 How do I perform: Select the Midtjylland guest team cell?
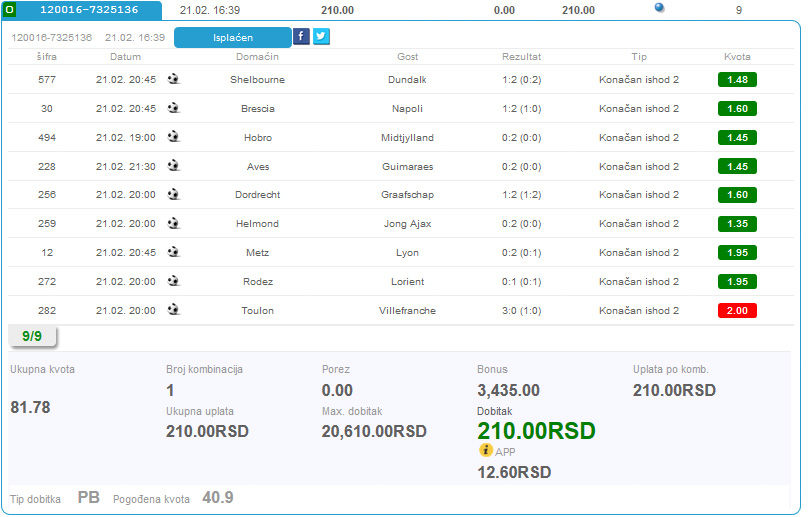(408, 137)
